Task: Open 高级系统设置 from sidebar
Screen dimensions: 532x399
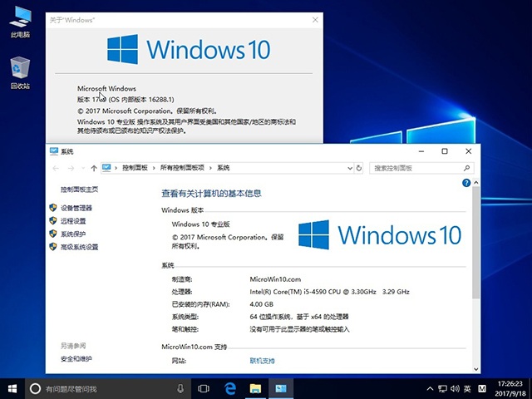Action: click(80, 247)
